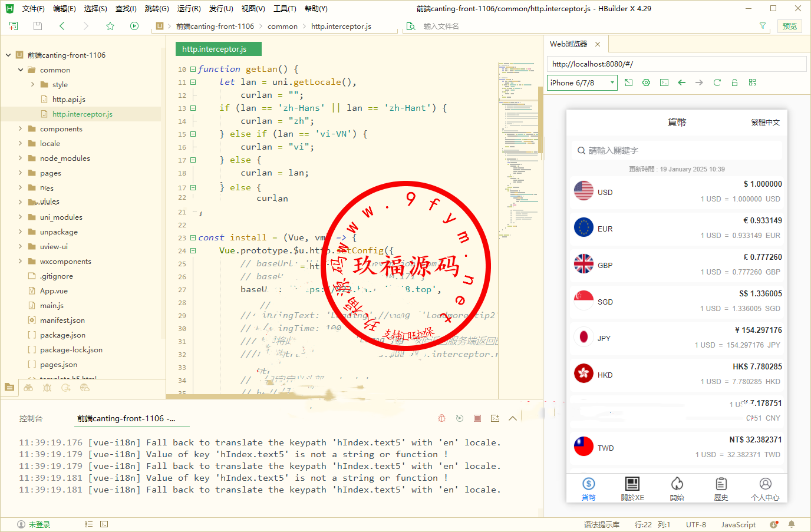Stop the running process in console
Image resolution: width=811 pixels, height=532 pixels.
coord(477,418)
